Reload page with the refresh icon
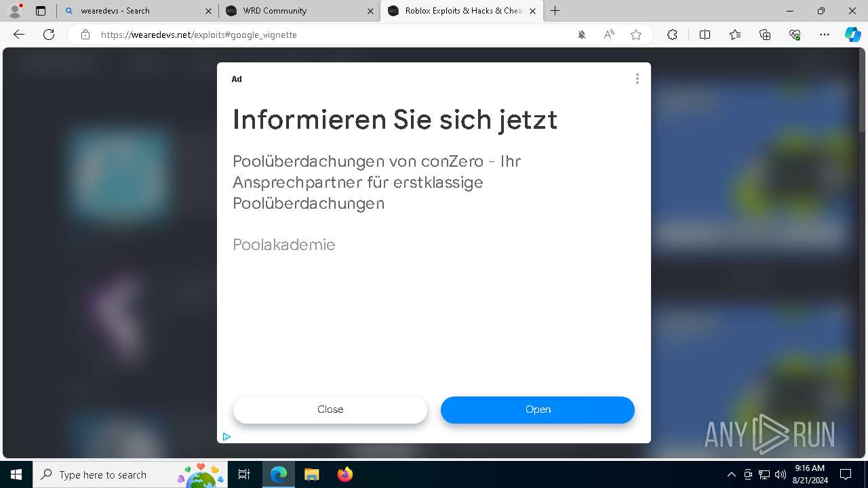868x488 pixels. [49, 35]
